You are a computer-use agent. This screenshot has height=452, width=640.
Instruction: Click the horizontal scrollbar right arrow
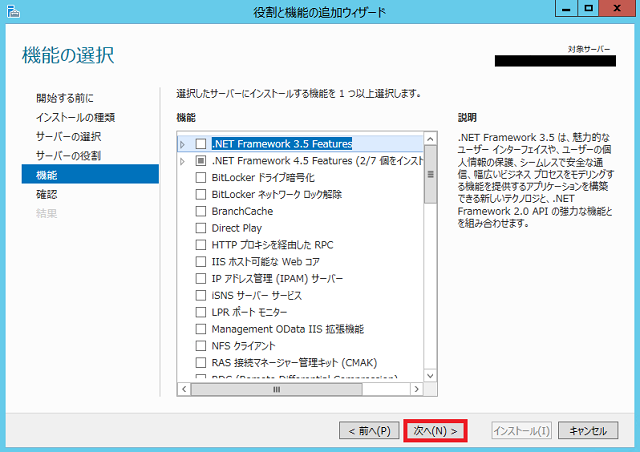pyautogui.click(x=418, y=388)
